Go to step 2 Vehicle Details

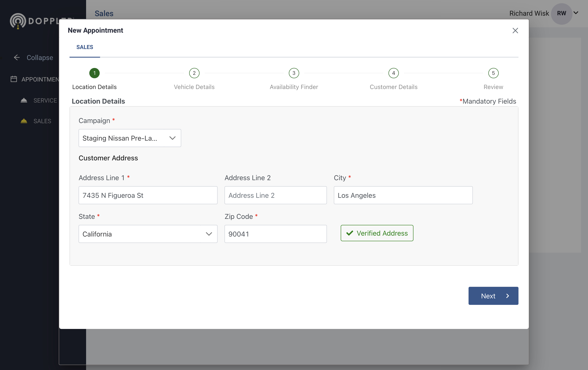(x=194, y=73)
